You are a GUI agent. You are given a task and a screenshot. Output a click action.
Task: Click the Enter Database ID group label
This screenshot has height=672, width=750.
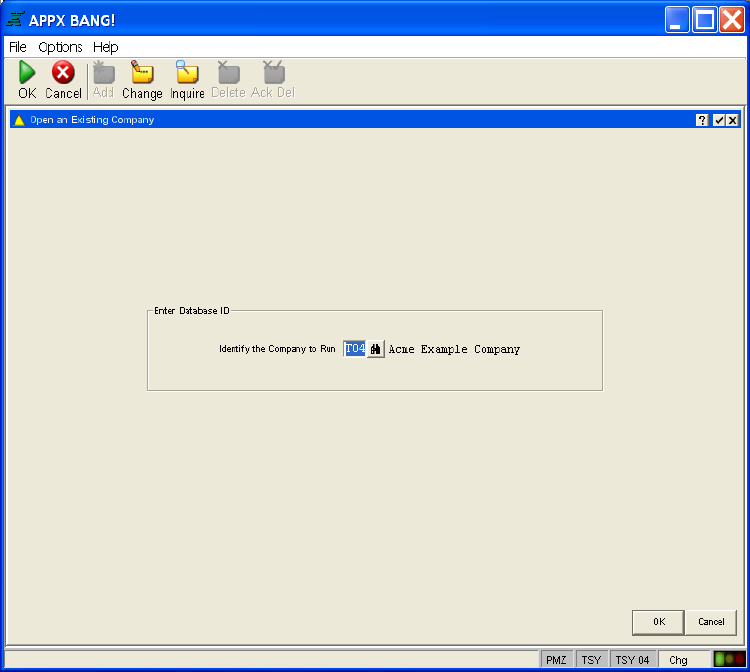[192, 310]
